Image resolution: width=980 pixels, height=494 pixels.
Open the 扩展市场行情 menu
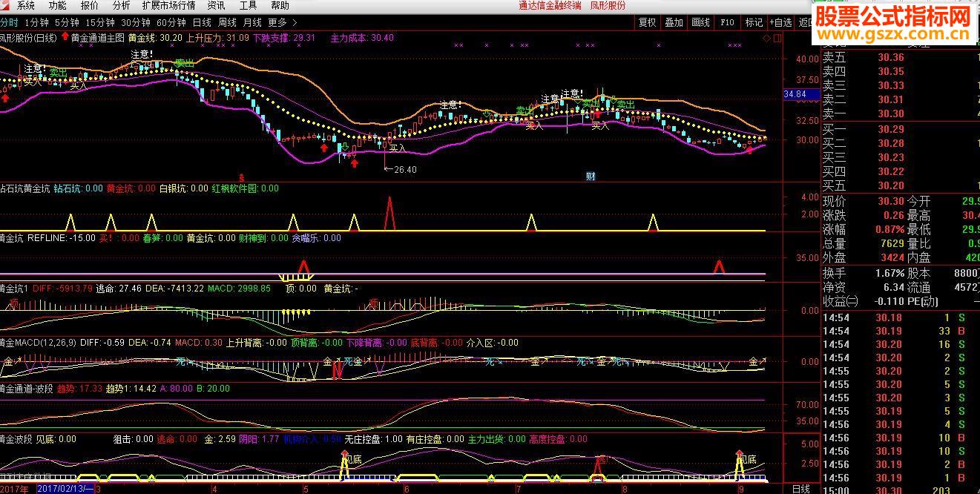(x=170, y=5)
